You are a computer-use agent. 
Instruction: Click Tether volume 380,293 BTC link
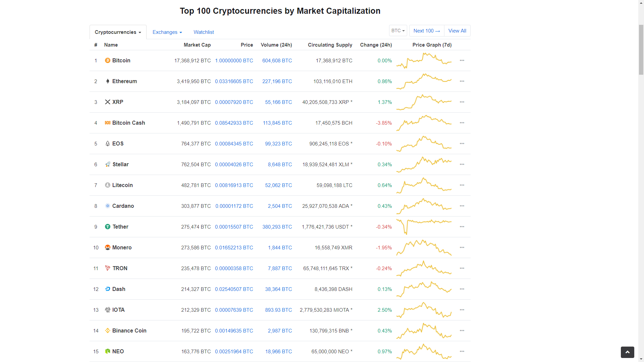277,227
